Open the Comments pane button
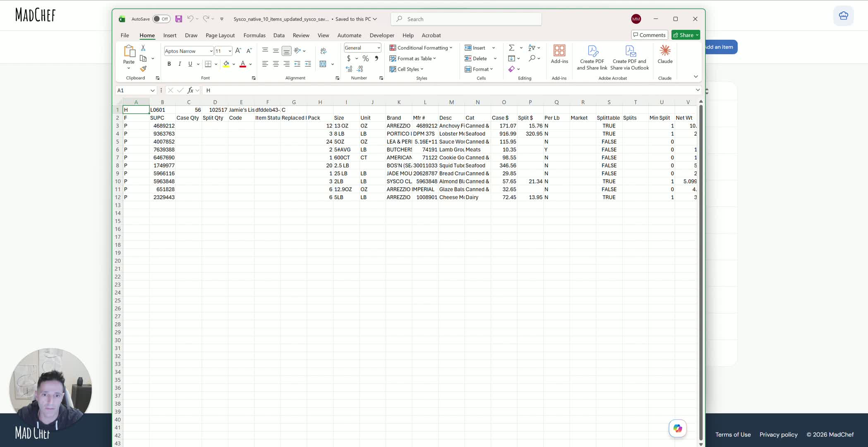The width and height of the screenshot is (868, 447). [649, 35]
